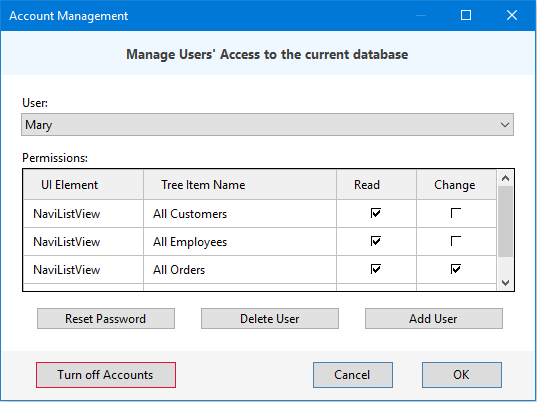Uncheck Read permission for All Orders

tap(376, 269)
